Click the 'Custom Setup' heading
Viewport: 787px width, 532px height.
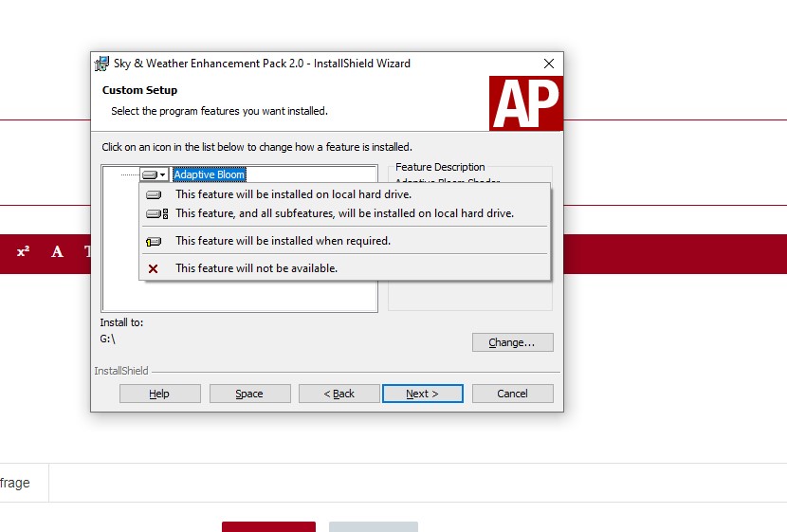[x=139, y=90]
